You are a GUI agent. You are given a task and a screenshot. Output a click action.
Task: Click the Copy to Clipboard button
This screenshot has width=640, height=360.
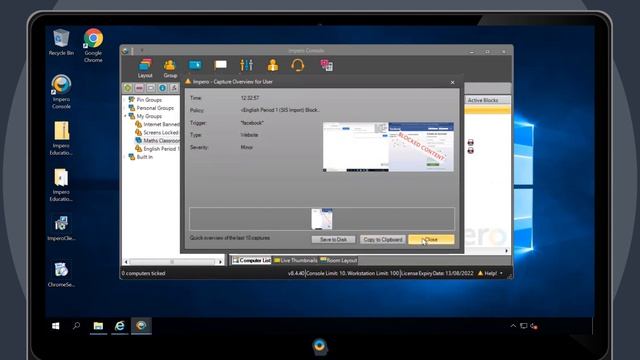383,240
